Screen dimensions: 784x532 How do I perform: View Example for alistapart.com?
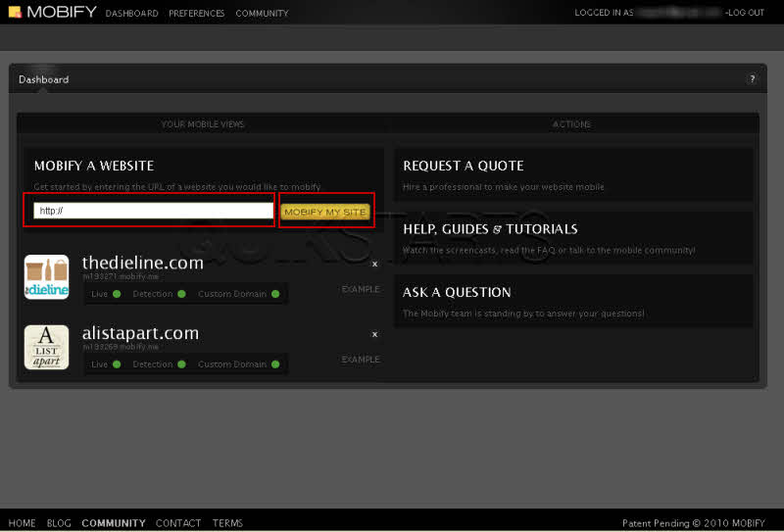tap(361, 360)
